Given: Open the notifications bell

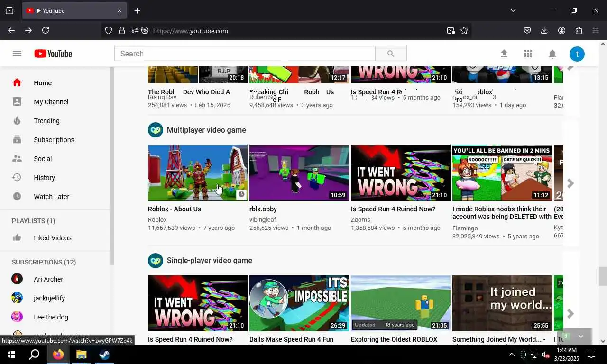Looking at the screenshot, I should pos(552,54).
